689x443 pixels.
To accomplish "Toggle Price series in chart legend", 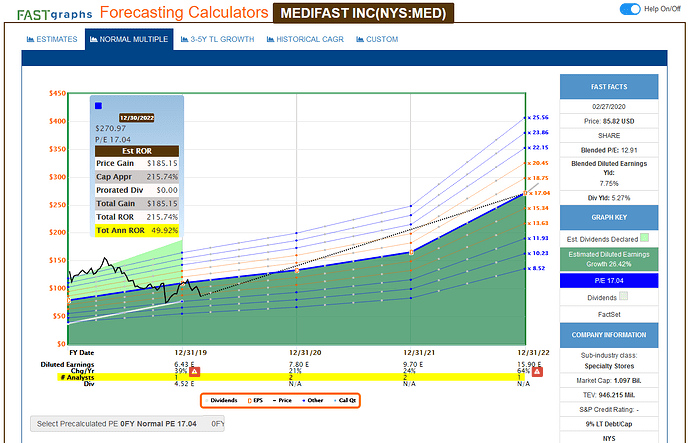I will click(x=282, y=400).
